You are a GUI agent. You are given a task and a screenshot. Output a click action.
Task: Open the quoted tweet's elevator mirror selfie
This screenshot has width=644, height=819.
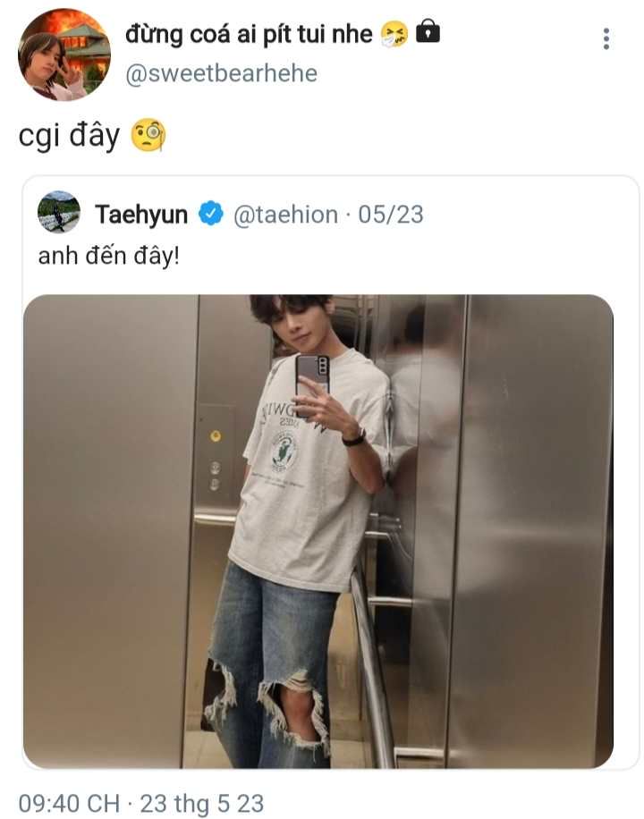coord(318,531)
